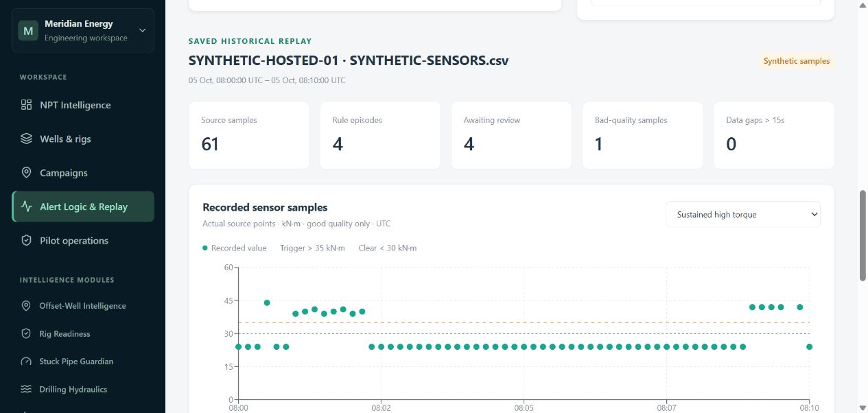Click the Bad-quality samples card

tap(643, 135)
